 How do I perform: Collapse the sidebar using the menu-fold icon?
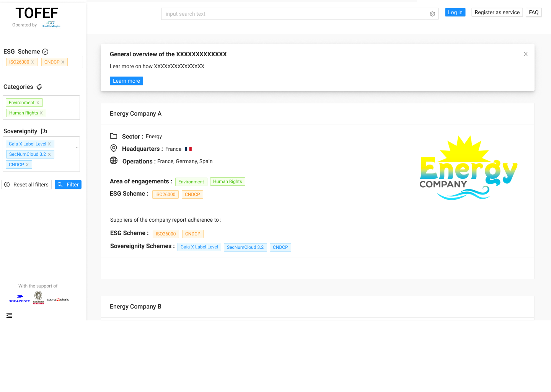9,315
